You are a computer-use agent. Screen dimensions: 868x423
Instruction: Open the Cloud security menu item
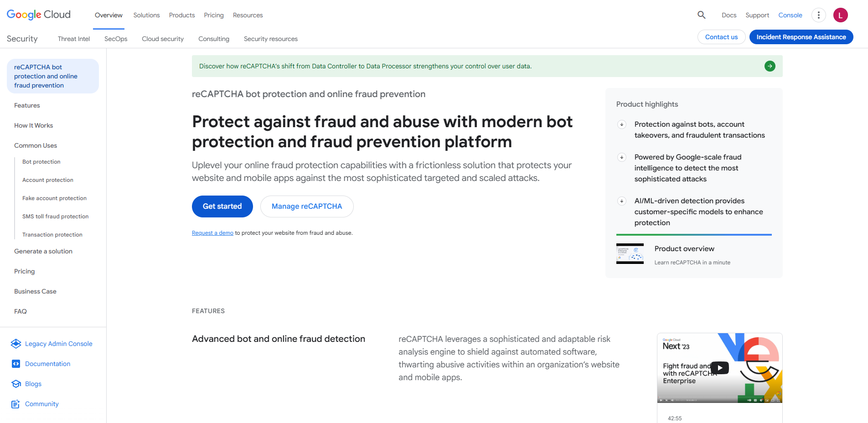[x=163, y=39]
